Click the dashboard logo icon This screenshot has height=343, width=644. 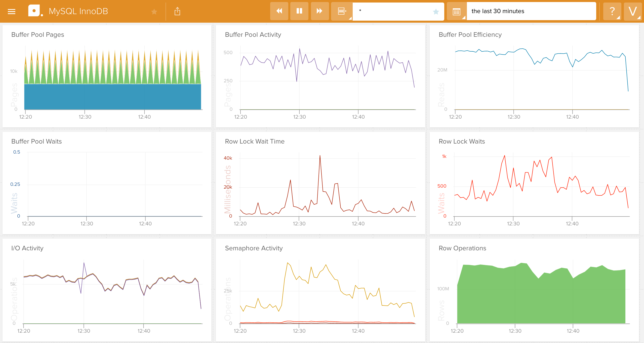pyautogui.click(x=35, y=11)
